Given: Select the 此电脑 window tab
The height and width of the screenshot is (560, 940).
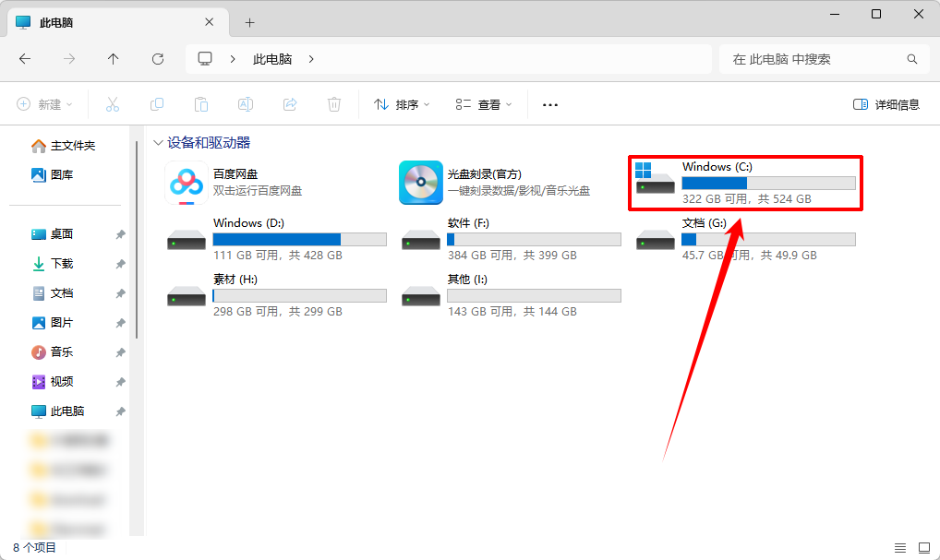Looking at the screenshot, I should tap(118, 23).
